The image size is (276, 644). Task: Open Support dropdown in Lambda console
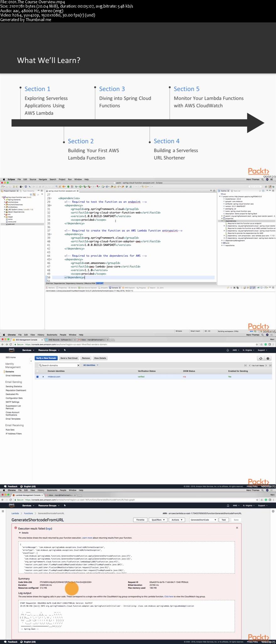tap(262, 505)
